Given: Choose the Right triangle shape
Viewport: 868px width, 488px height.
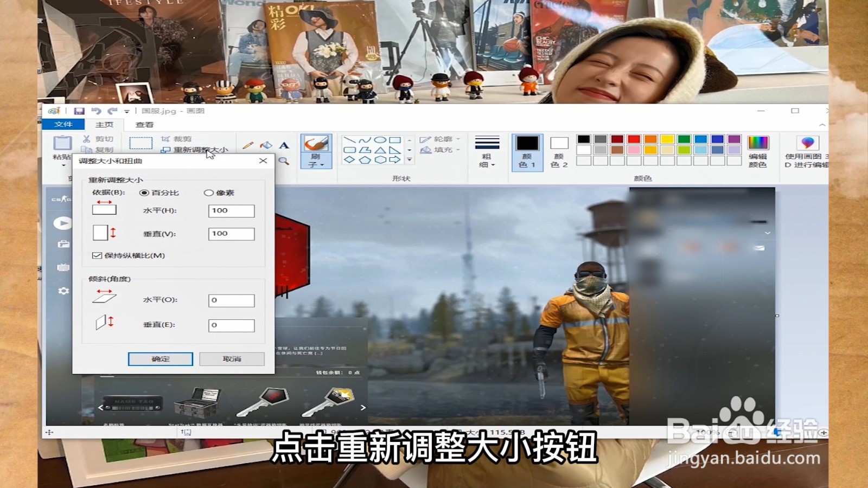Looking at the screenshot, I should (395, 150).
